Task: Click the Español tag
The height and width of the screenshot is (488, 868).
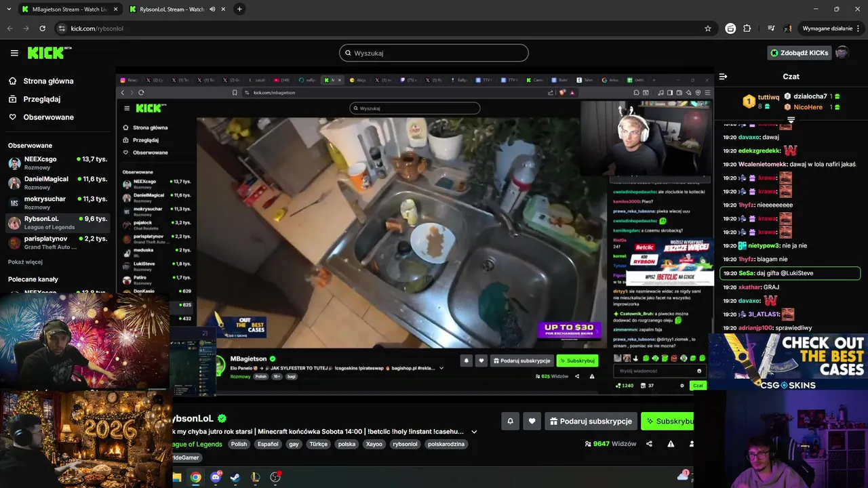Action: coord(268,444)
